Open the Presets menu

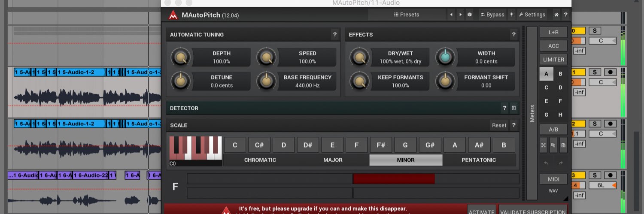point(406,15)
